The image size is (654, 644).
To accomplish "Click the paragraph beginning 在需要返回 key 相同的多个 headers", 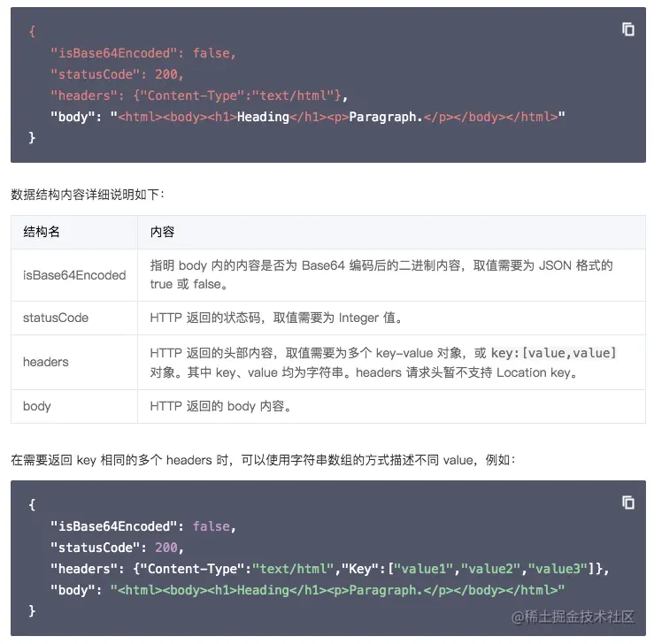I will [x=264, y=460].
